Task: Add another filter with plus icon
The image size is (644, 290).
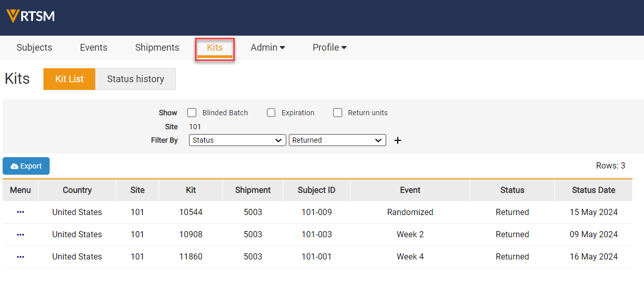Action: click(x=397, y=141)
